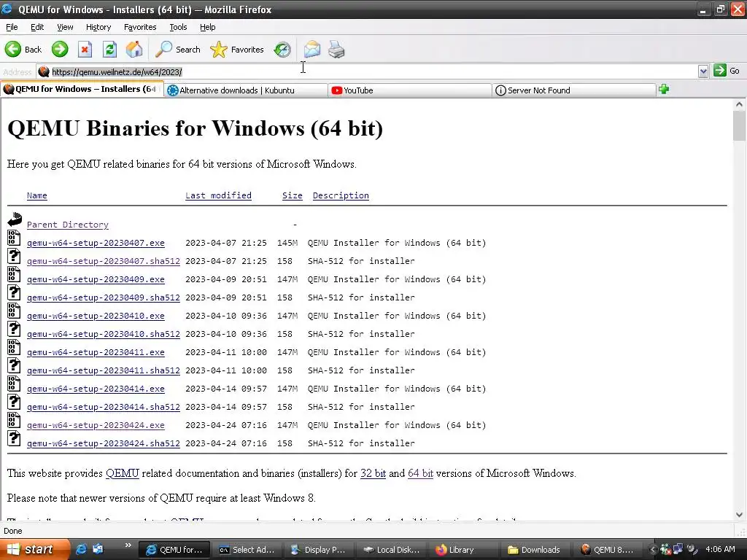Switch to Alternative downloads Kubuntu tab

[x=246, y=90]
